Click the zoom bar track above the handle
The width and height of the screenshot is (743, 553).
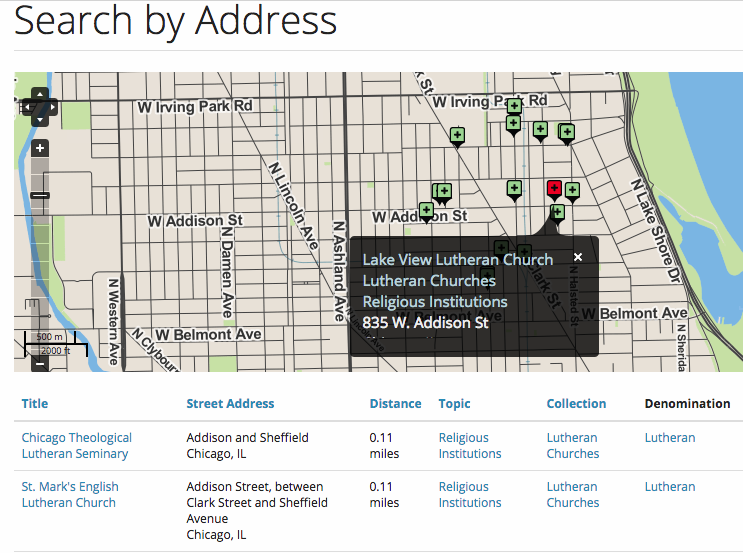click(x=40, y=173)
